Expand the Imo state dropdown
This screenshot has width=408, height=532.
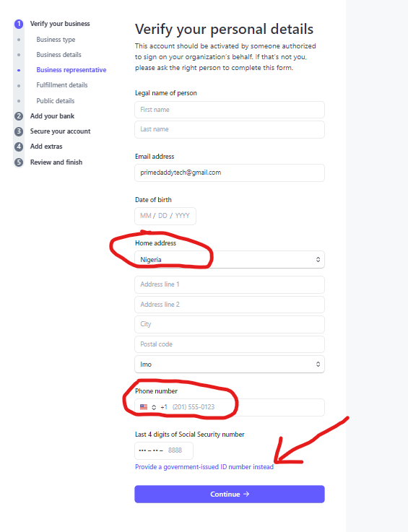pos(230,364)
